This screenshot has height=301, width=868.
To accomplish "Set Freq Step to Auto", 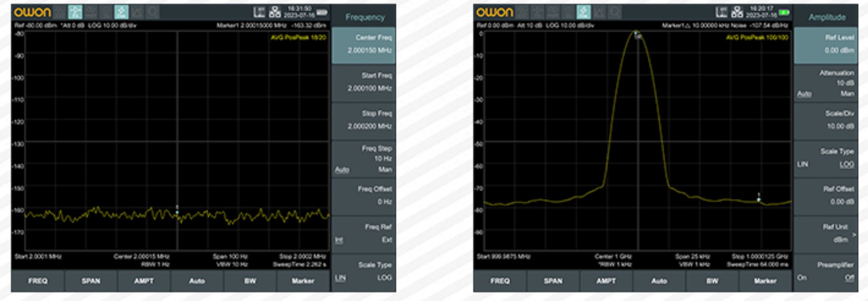I will [342, 170].
